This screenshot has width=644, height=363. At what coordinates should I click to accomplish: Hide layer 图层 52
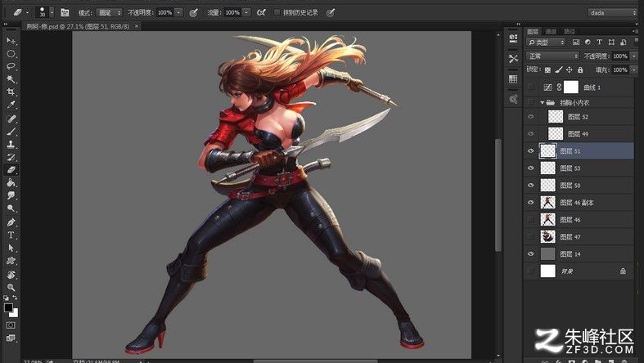click(x=530, y=117)
